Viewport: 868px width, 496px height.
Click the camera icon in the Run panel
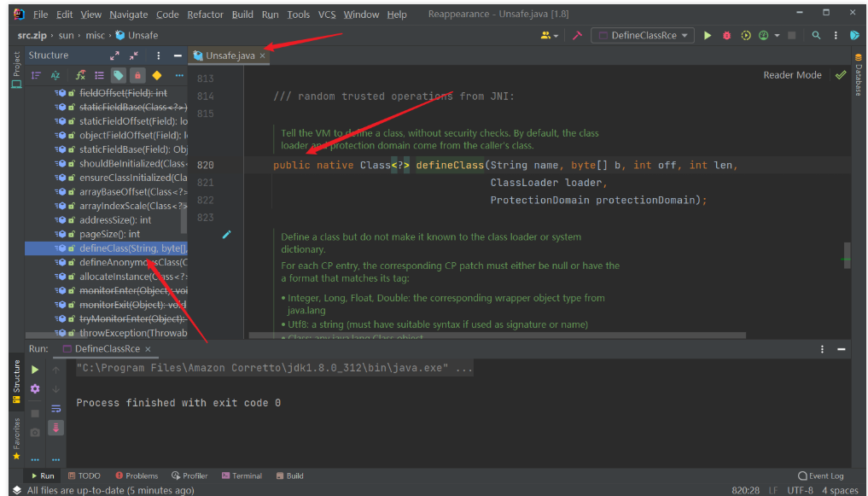click(35, 432)
